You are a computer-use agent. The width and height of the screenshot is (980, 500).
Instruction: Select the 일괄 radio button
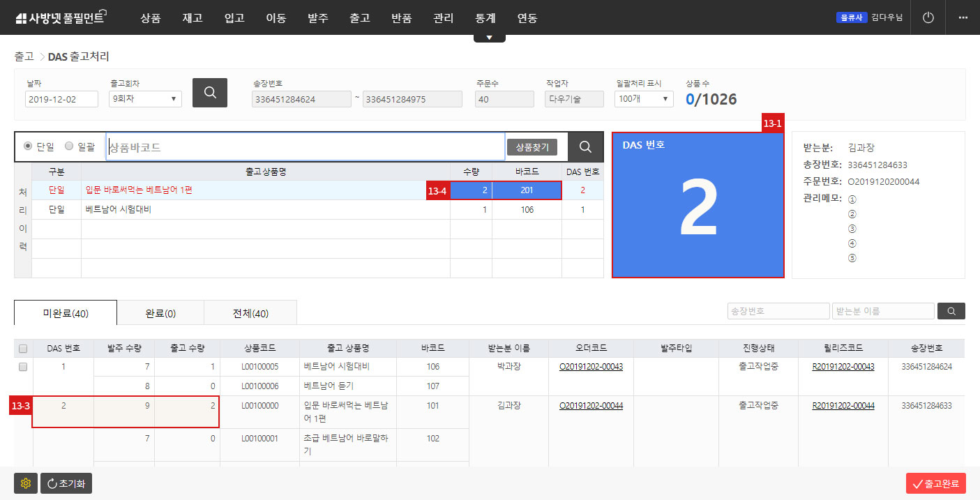(x=68, y=146)
